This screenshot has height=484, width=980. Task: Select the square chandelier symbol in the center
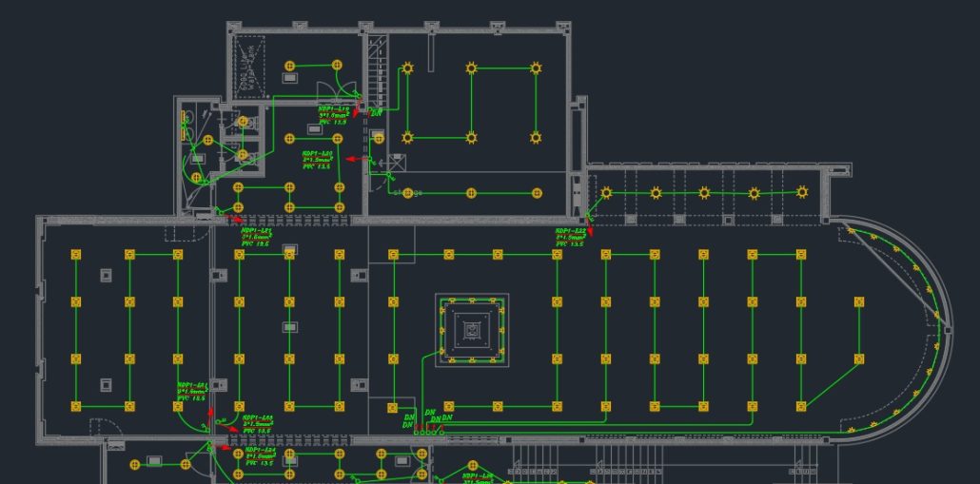tap(473, 330)
